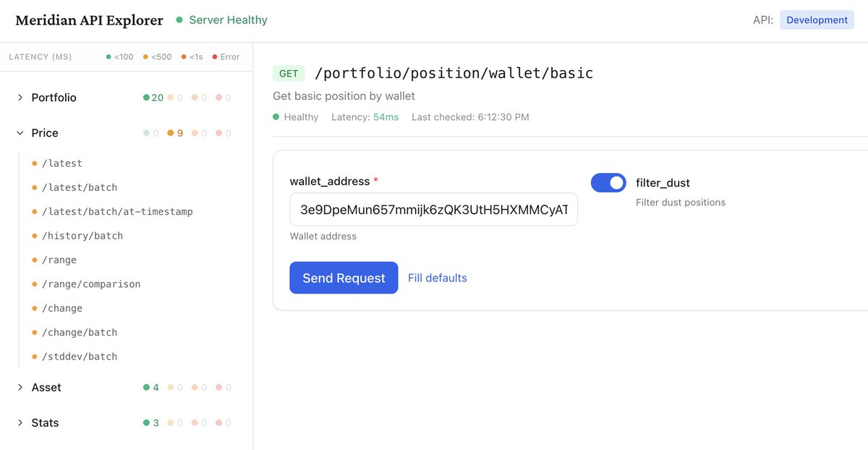Select the /change endpoint
Image resolution: width=868 pixels, height=450 pixels.
pyautogui.click(x=62, y=308)
